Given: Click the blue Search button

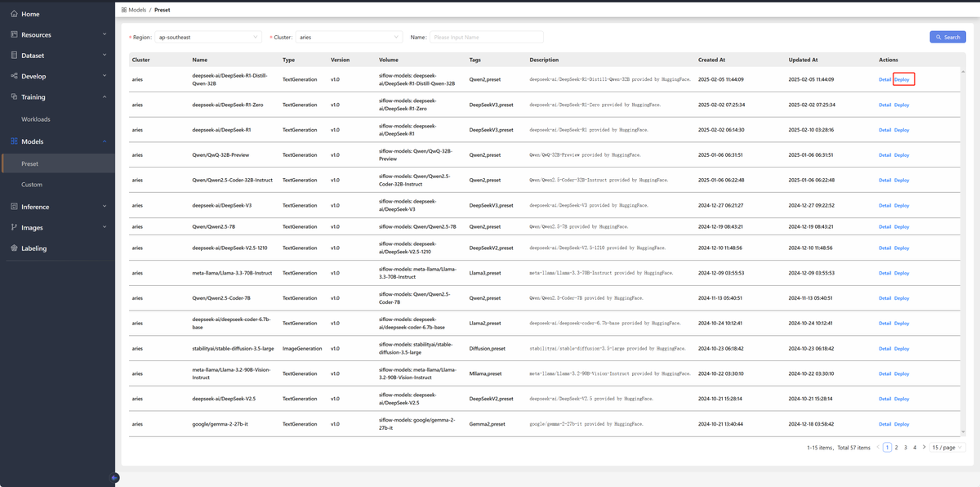Looking at the screenshot, I should point(948,37).
